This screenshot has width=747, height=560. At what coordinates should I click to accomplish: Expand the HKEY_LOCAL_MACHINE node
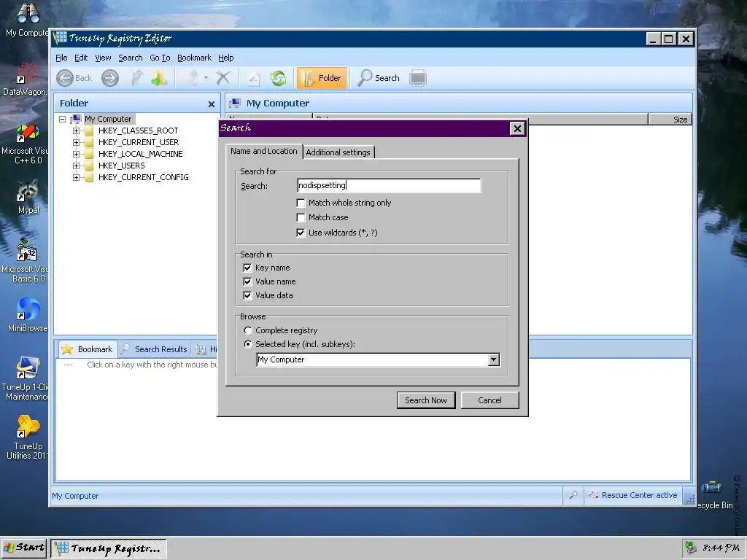click(76, 154)
